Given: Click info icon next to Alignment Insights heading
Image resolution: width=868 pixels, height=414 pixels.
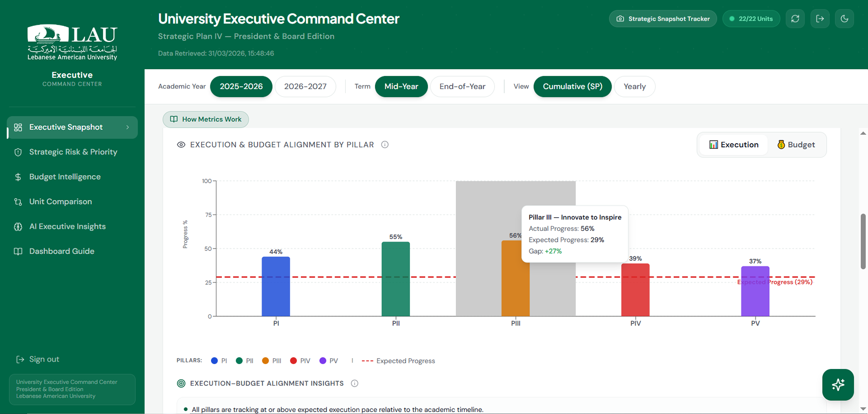Looking at the screenshot, I should click(355, 383).
